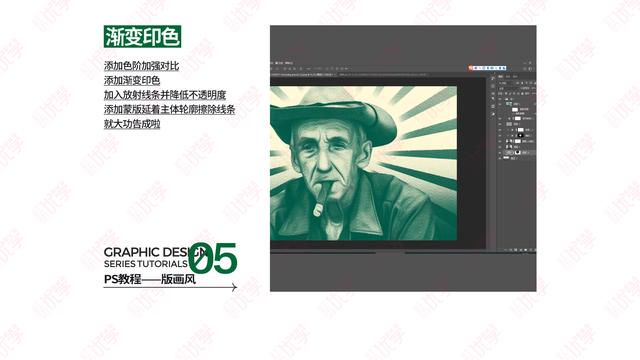Select the Layers panel first tab
Image resolution: width=640 pixels, height=360 pixels.
[500, 76]
